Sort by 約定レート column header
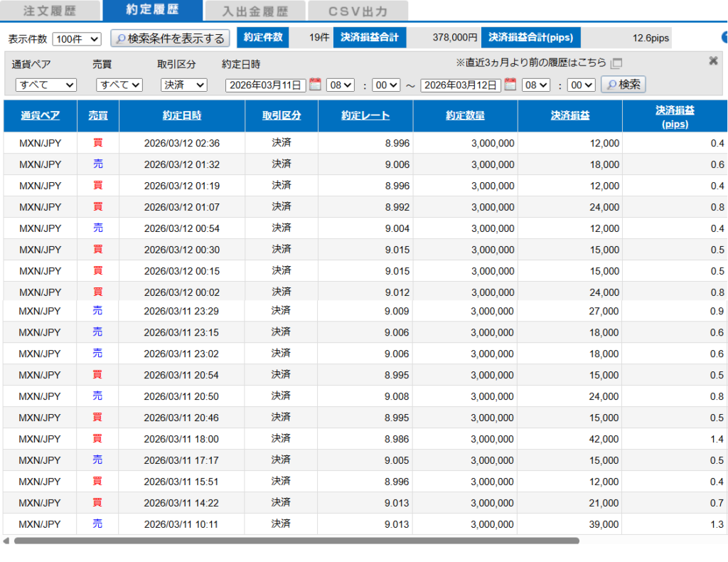 click(x=365, y=116)
